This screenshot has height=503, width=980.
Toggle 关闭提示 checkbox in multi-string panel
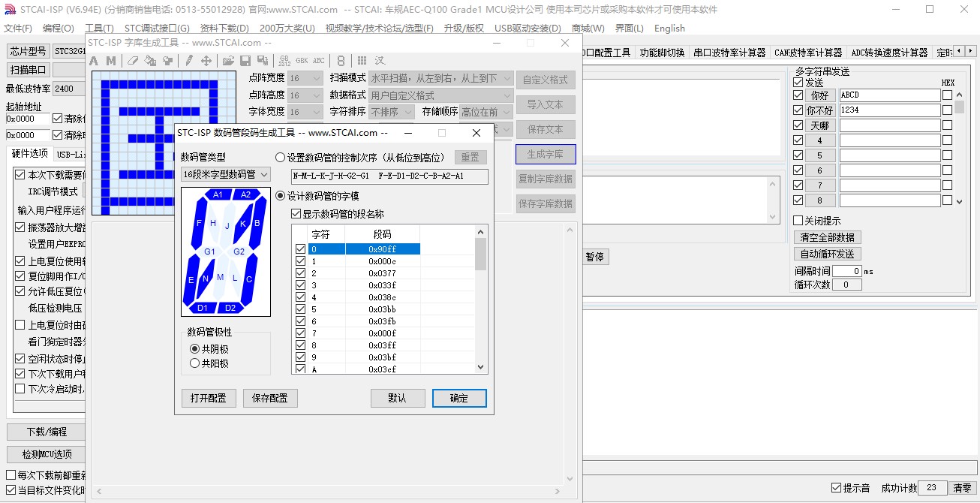pos(798,221)
